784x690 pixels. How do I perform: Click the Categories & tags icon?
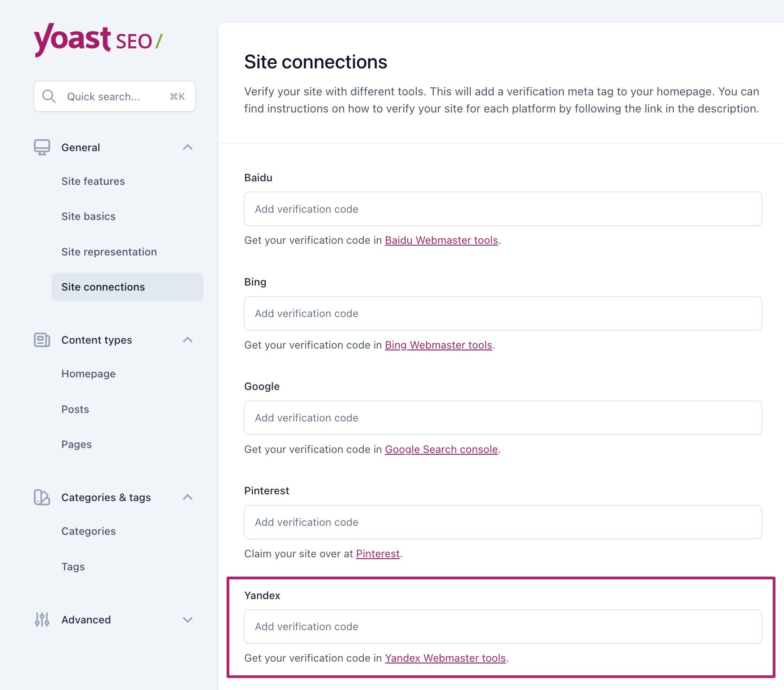point(42,497)
